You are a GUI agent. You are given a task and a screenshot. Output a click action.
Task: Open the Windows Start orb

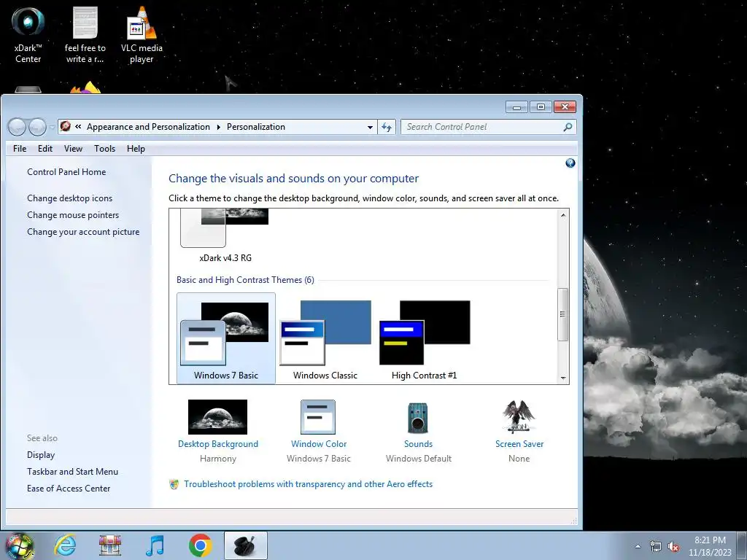coord(19,545)
